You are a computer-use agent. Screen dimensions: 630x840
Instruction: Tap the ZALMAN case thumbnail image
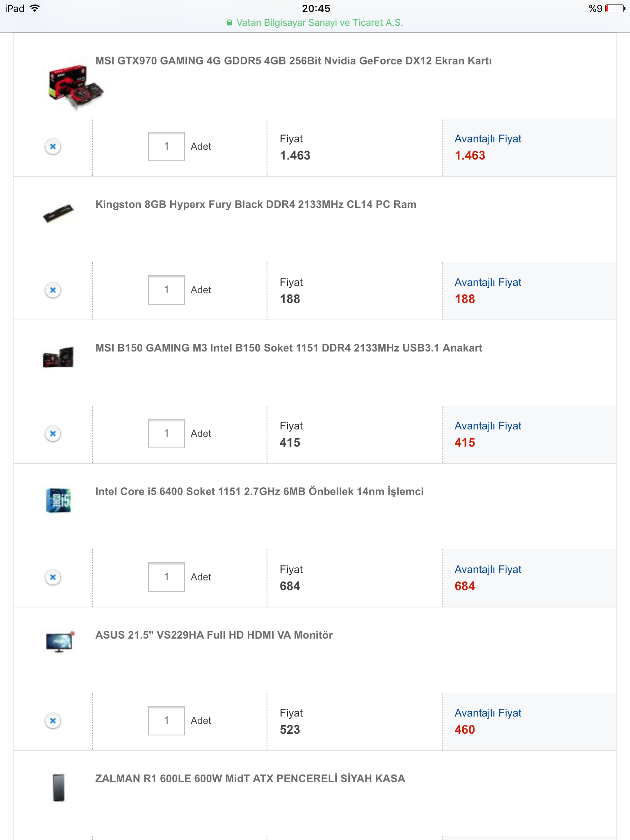pyautogui.click(x=59, y=787)
